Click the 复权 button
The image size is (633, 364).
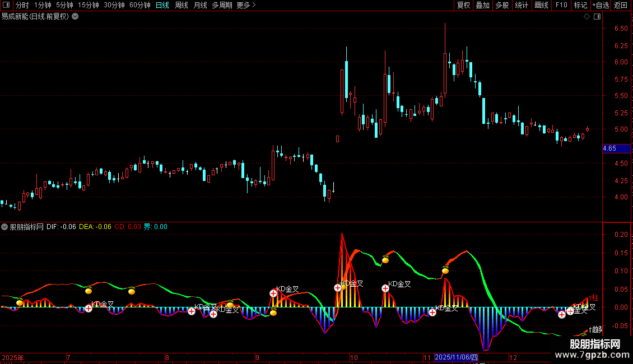tap(463, 5)
